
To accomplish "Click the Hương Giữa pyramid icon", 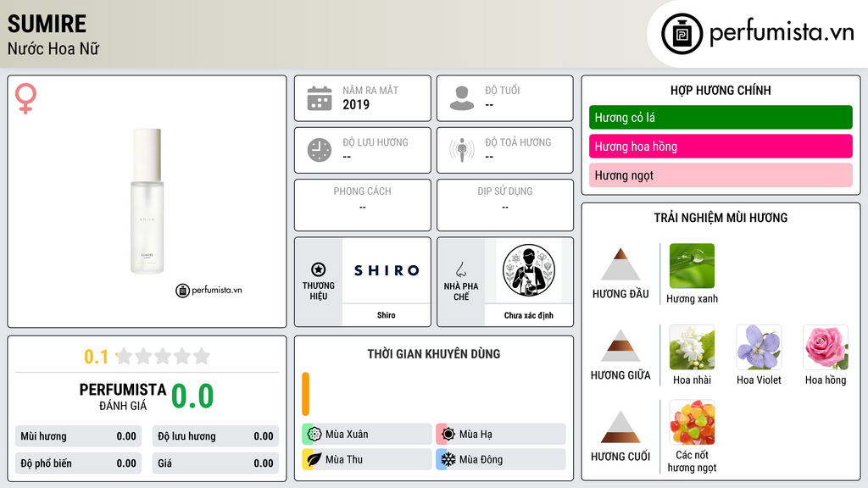I will point(620,346).
